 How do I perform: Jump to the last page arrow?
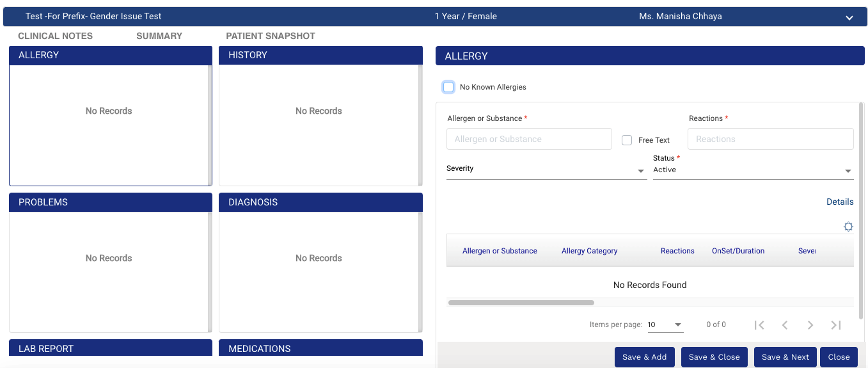click(835, 325)
